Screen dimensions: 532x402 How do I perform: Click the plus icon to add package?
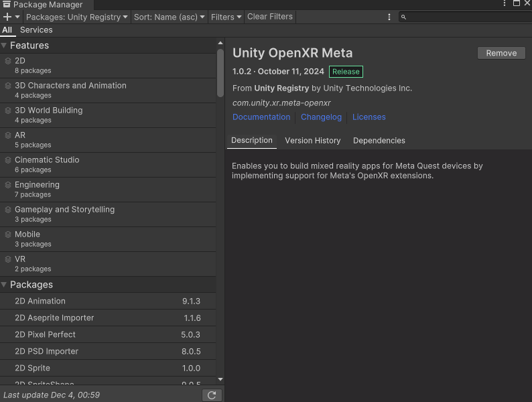click(7, 17)
